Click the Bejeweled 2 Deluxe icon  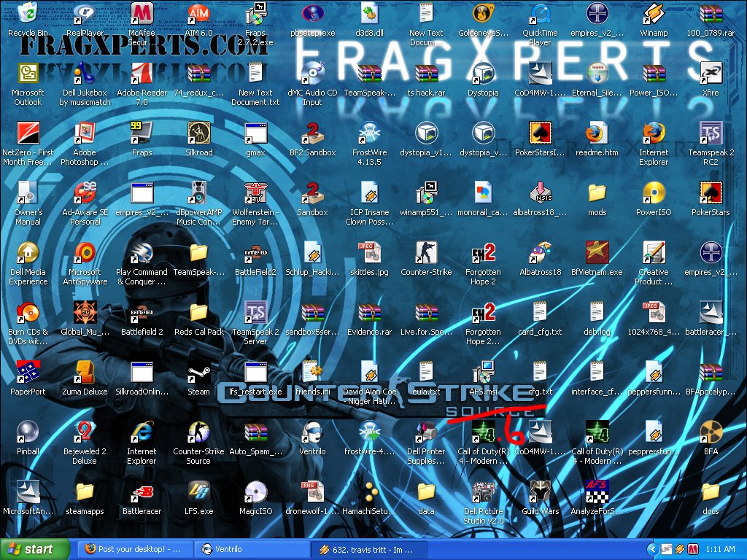[85, 432]
